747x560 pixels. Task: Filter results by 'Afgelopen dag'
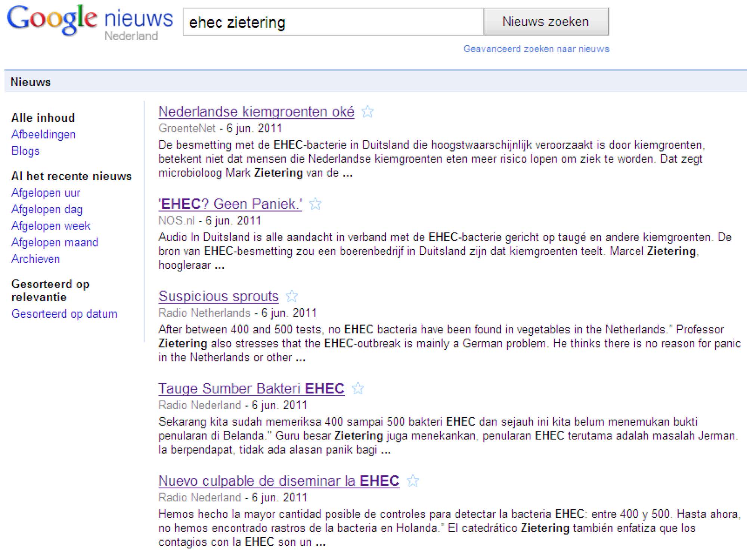coord(47,209)
